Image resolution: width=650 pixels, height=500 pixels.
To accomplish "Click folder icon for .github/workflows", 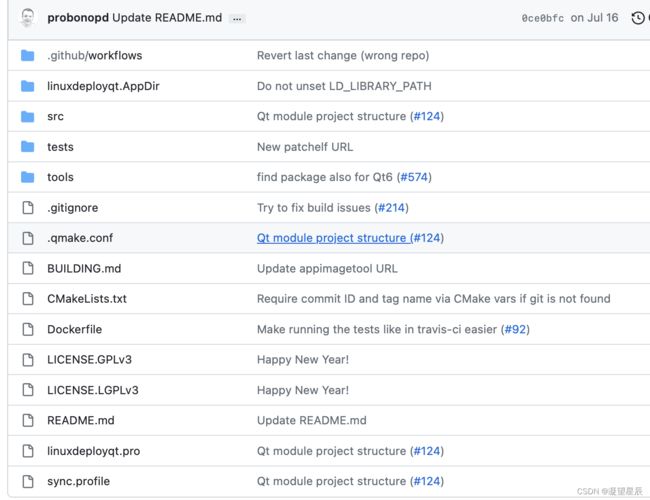I will point(28,55).
